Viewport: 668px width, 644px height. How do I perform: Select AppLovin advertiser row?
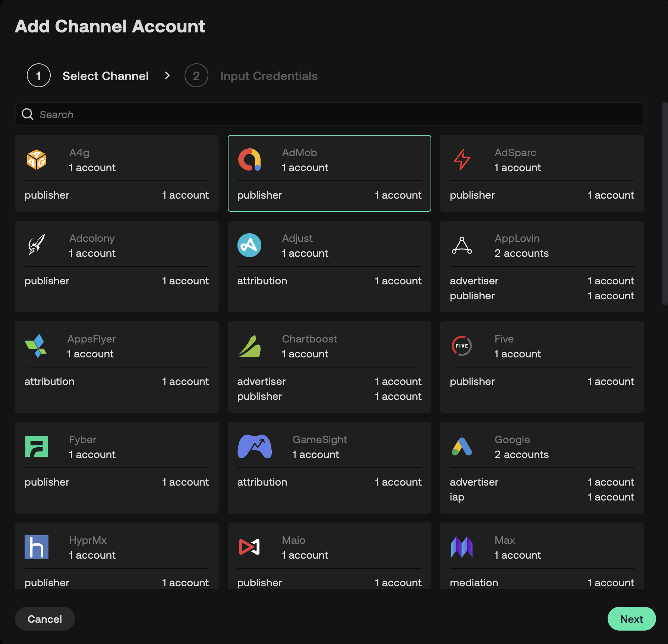[x=542, y=281]
